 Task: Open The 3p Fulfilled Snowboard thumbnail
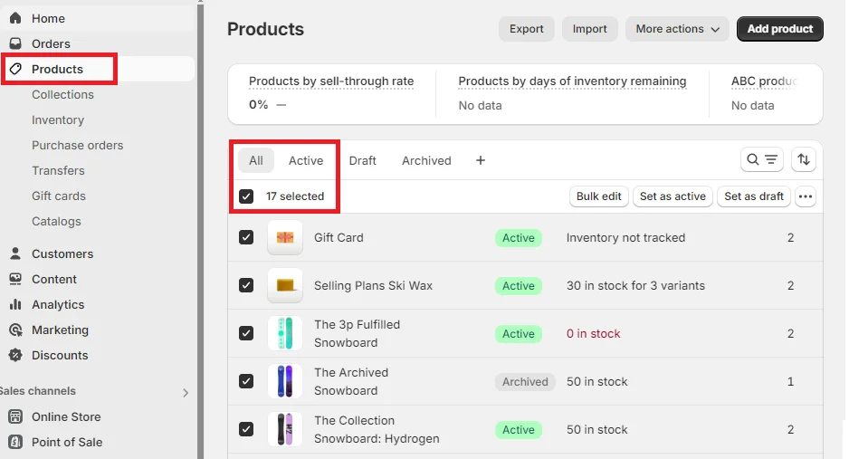pyautogui.click(x=285, y=333)
